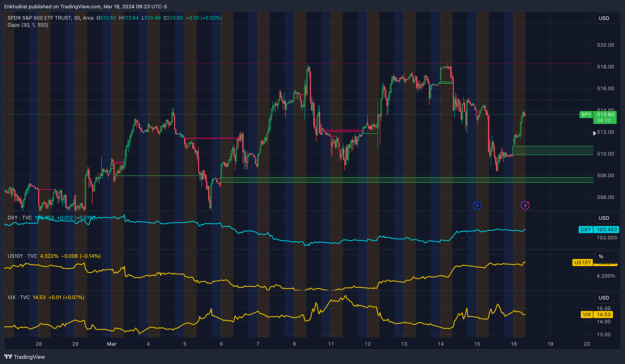Click the 6 date label on time axis
Image resolution: width=625 pixels, height=364 pixels.
(x=221, y=344)
